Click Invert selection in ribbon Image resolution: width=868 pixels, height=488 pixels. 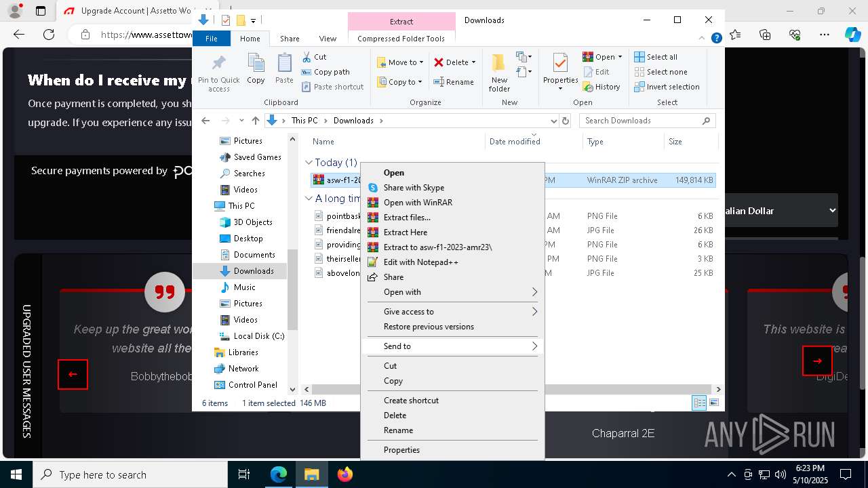coord(667,87)
